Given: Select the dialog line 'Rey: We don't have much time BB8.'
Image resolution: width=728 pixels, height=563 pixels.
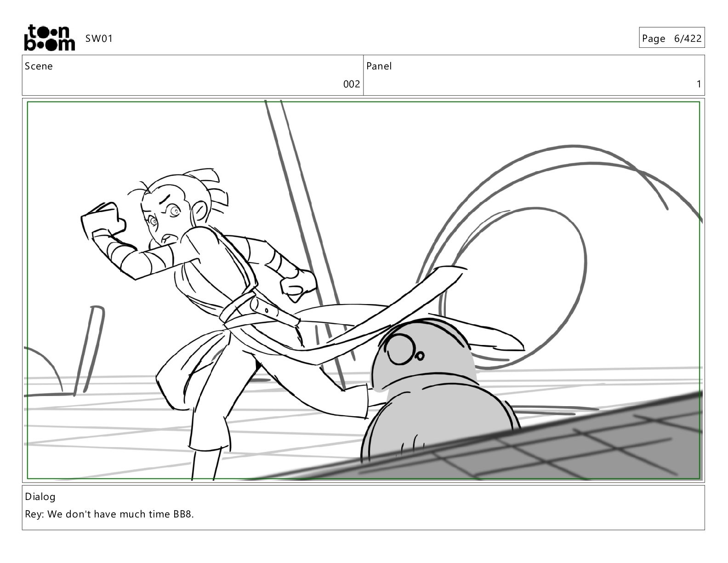Looking at the screenshot, I should coord(109,514).
